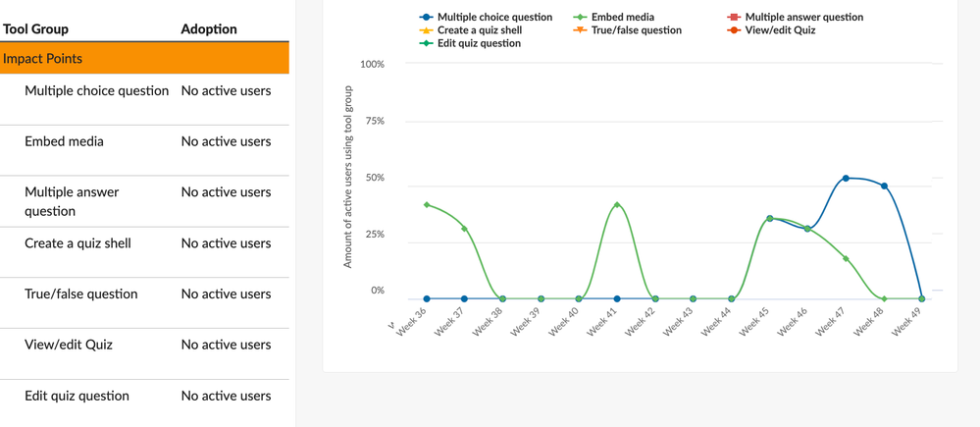Screen dimensions: 980x427
Task: Select True/false question table row
Action: coord(80,294)
